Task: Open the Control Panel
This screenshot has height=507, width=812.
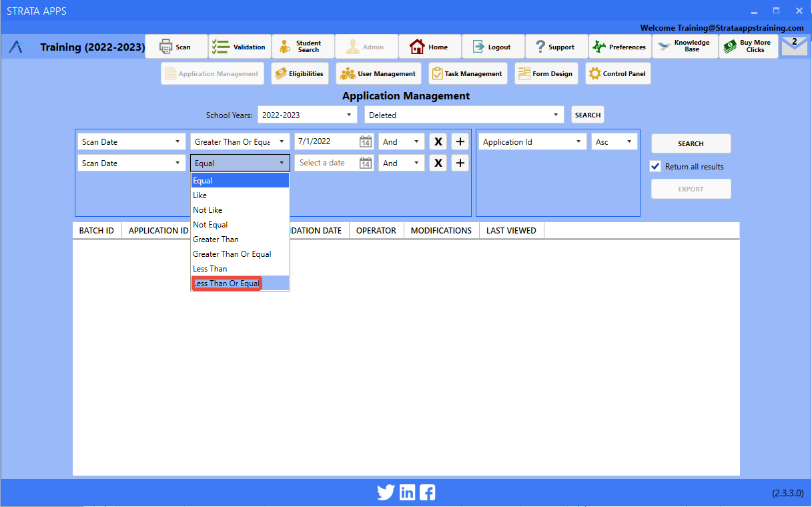Action: coord(618,74)
